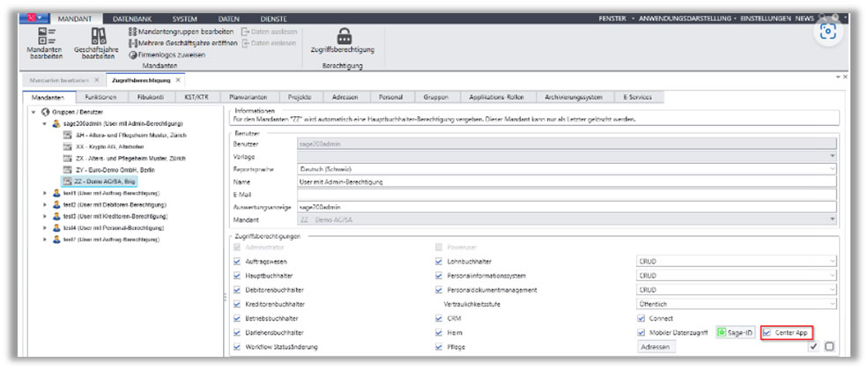Open the EINSTELLUNGEN menu

coord(766,18)
